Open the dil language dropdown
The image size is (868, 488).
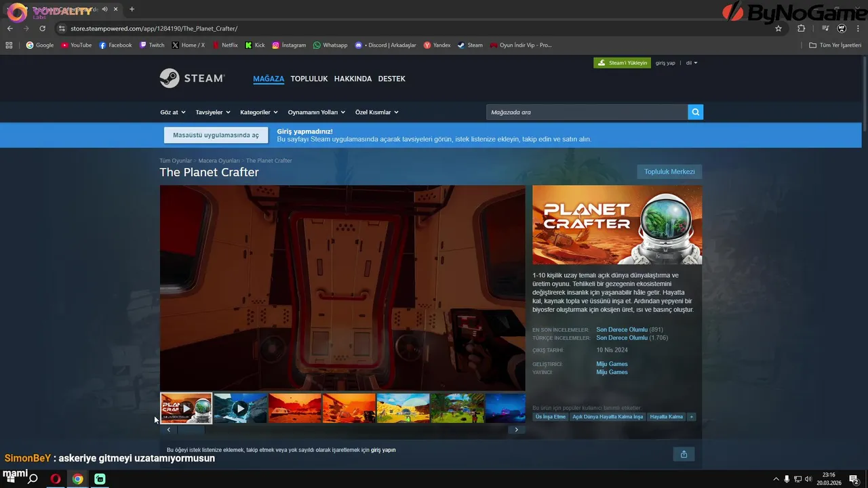(692, 63)
